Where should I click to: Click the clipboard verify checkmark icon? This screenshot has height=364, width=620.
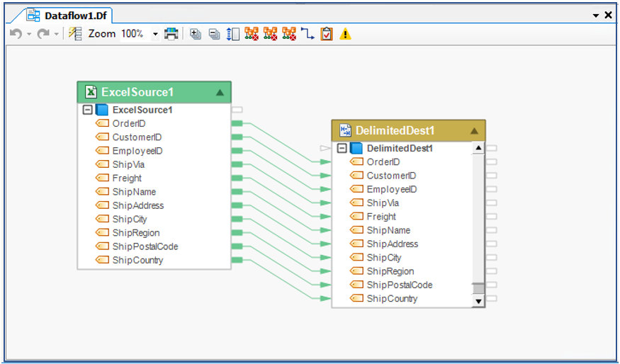coord(326,34)
